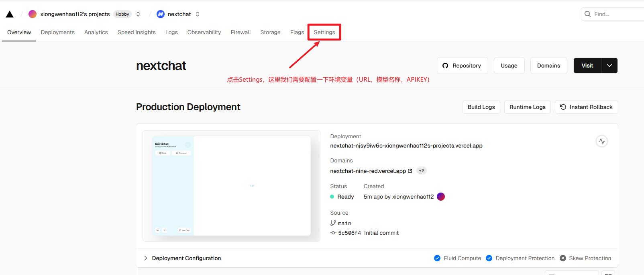Click the Usage button
This screenshot has width=644, height=275.
[x=509, y=66]
